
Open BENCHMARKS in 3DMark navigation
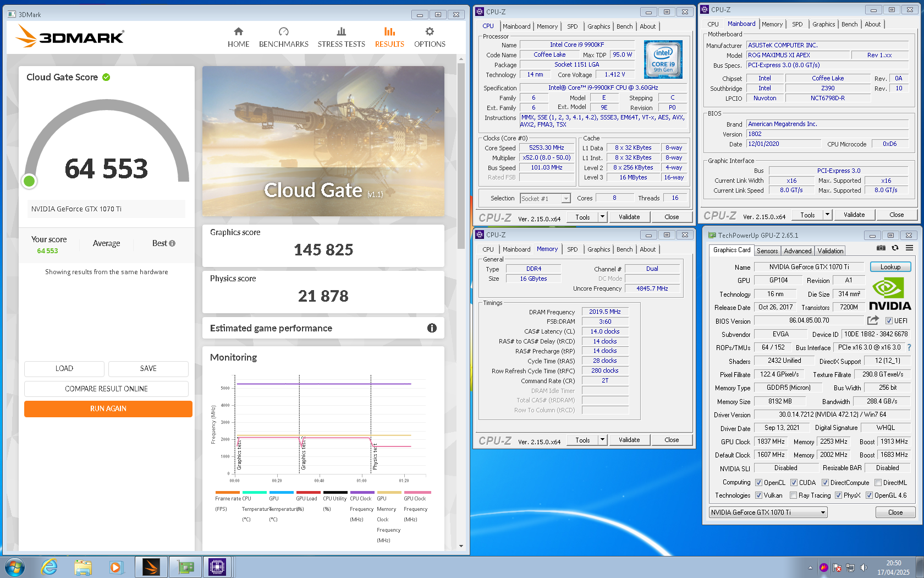point(283,37)
